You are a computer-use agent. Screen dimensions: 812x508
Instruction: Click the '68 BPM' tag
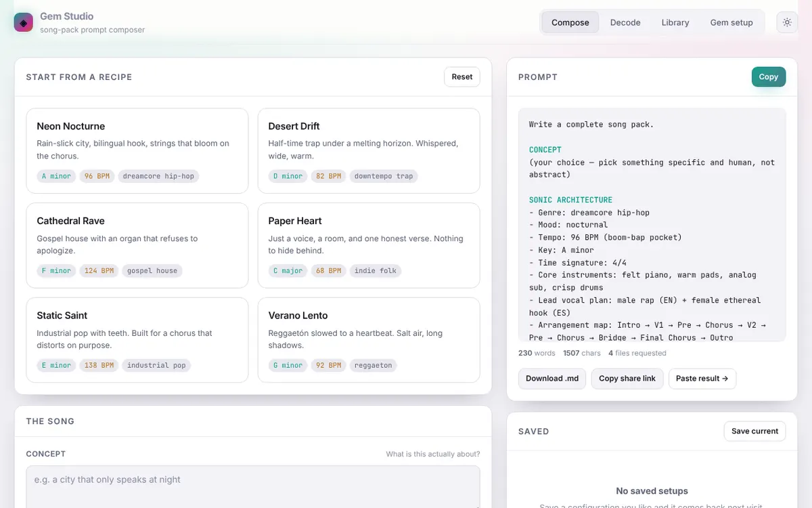(328, 271)
